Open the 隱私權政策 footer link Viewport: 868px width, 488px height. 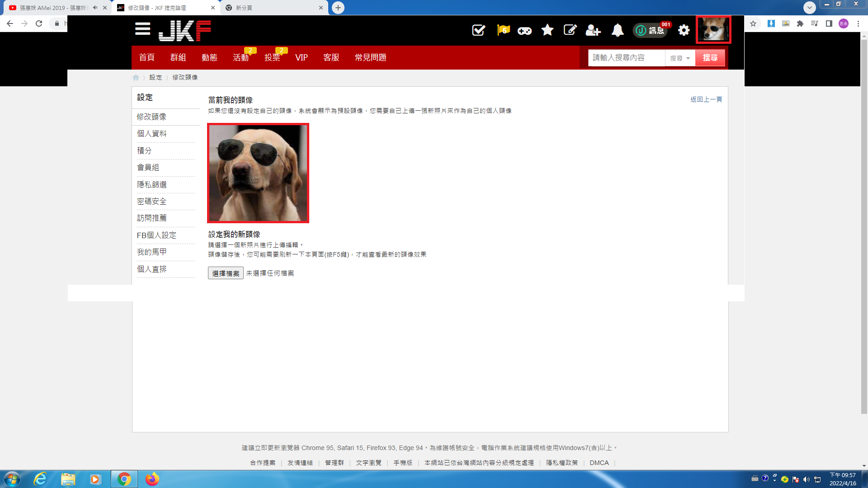pos(562,463)
